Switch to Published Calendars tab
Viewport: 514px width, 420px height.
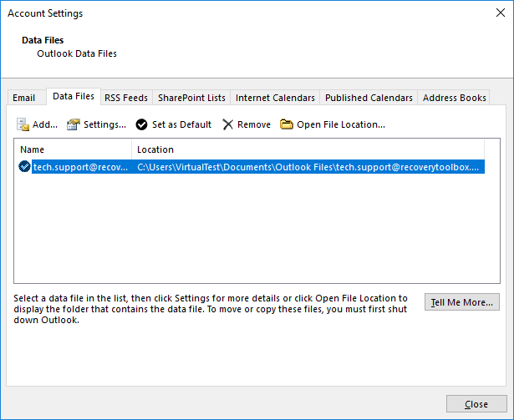[x=369, y=98]
